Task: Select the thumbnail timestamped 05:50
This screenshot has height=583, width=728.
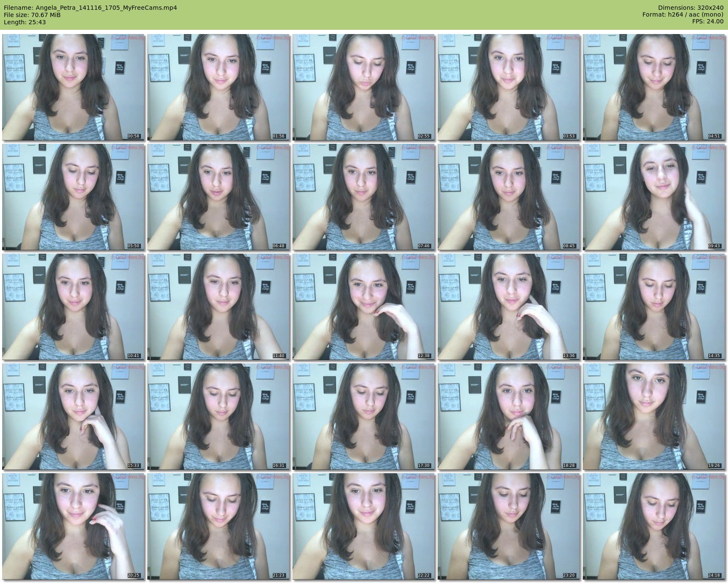Action: 73,197
